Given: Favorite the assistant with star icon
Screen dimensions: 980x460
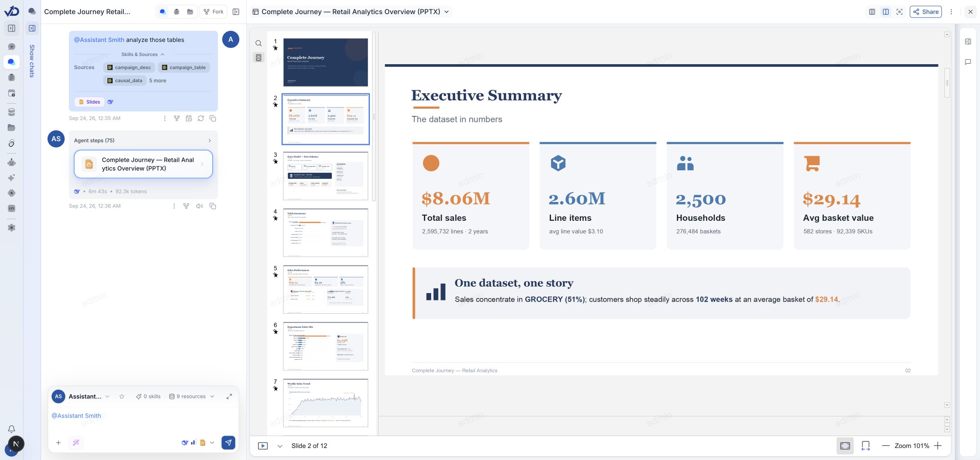Looking at the screenshot, I should 122,396.
